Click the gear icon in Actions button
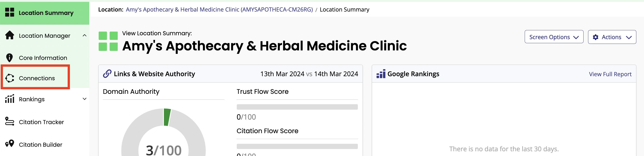This screenshot has width=644, height=156. [x=596, y=37]
